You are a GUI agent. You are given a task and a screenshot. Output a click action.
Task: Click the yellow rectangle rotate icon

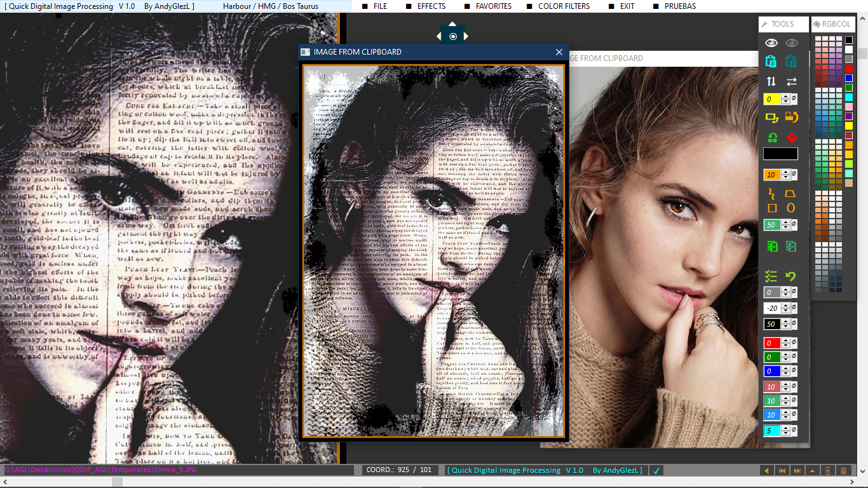click(771, 118)
